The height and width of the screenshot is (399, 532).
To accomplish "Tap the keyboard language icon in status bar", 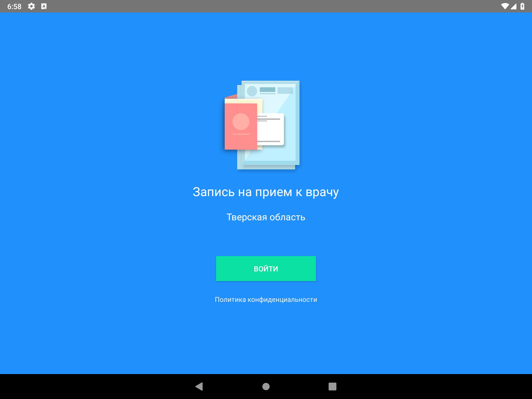I will click(44, 6).
